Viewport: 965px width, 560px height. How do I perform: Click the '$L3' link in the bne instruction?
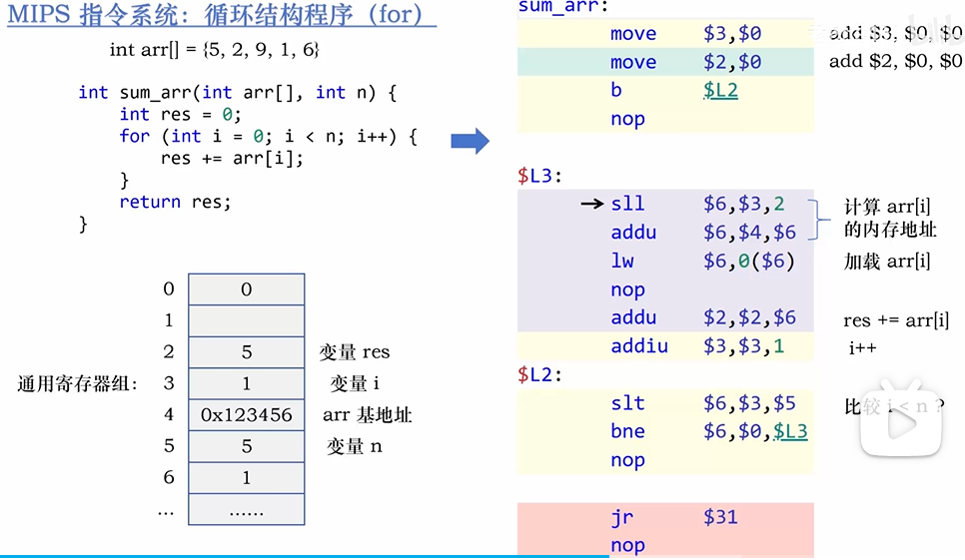(x=790, y=431)
